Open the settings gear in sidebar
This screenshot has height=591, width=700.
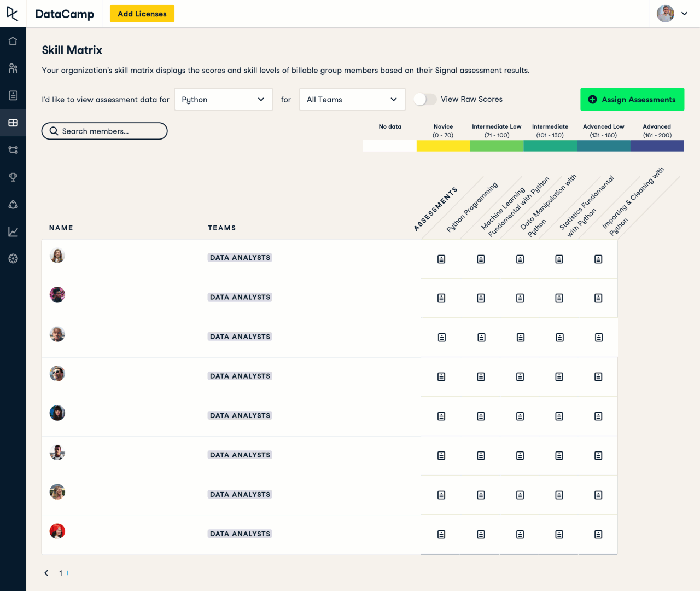coord(13,258)
